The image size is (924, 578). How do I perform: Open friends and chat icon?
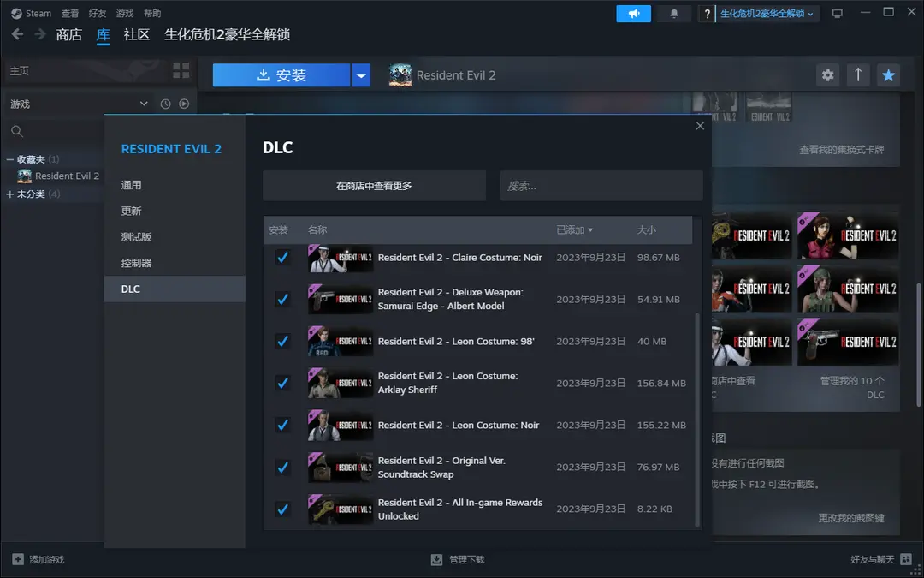tap(906, 559)
